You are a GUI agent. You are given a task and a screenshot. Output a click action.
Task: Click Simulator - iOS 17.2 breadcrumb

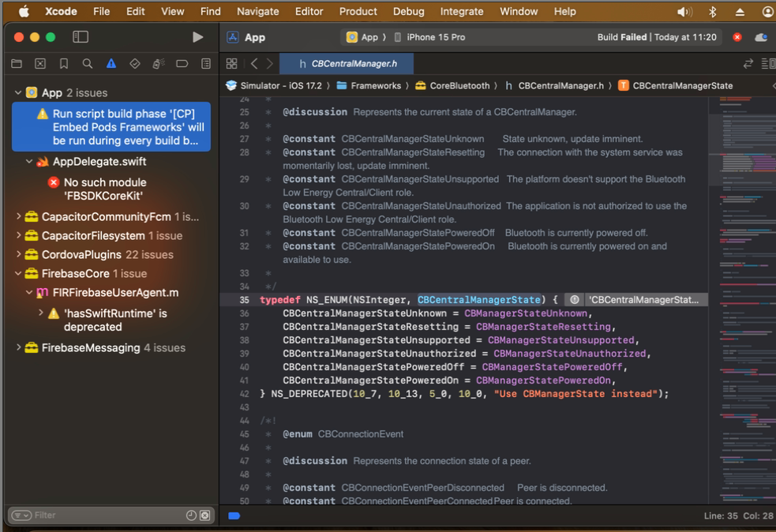click(274, 85)
